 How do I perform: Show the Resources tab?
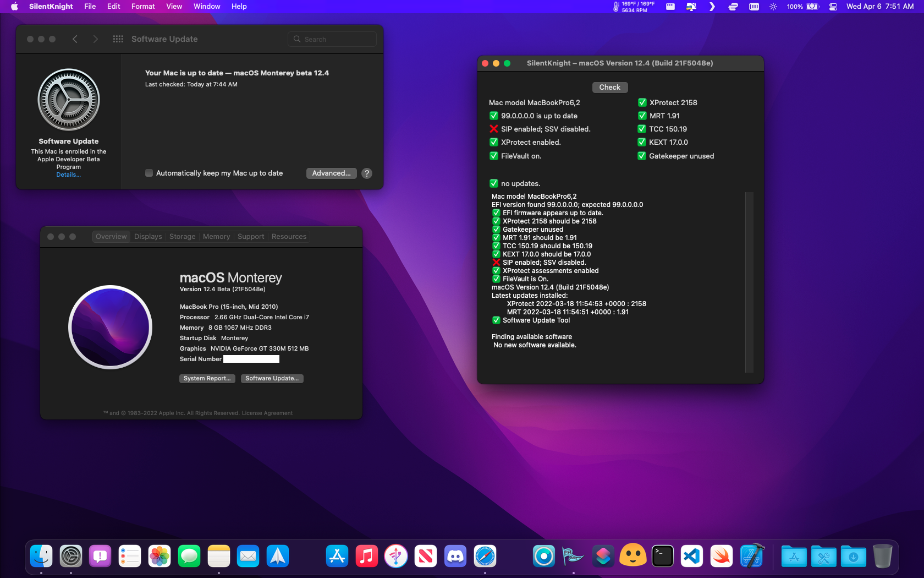(x=289, y=237)
